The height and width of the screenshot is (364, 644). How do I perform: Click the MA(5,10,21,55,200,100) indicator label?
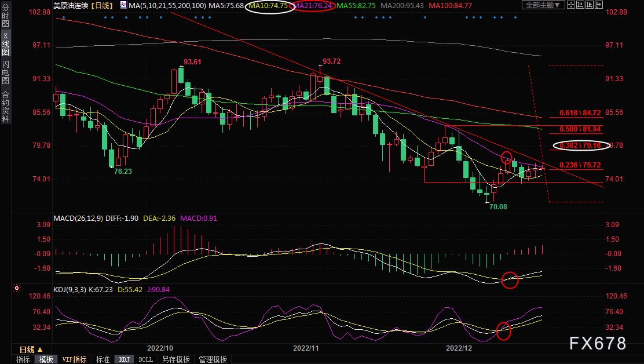167,5
